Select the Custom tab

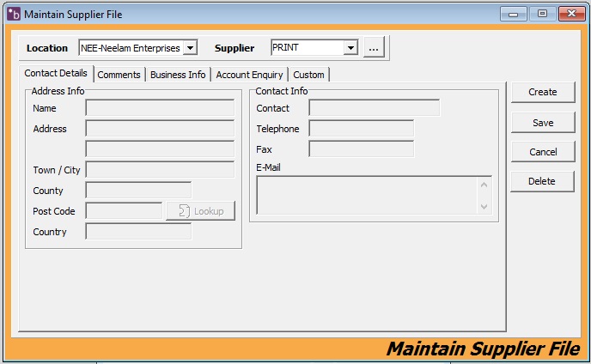(308, 75)
